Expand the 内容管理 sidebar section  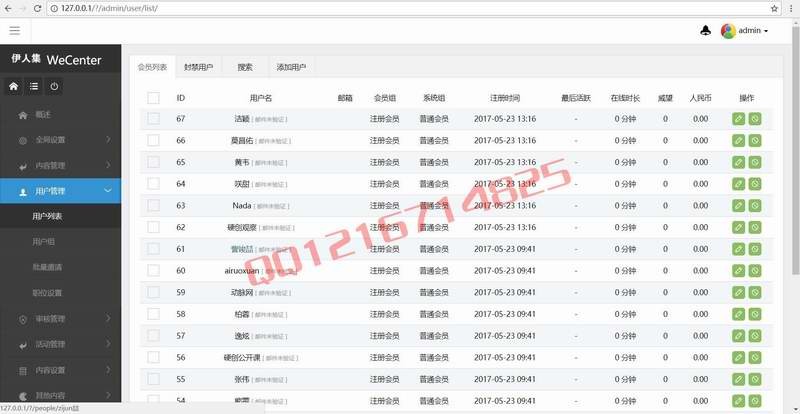(x=61, y=165)
